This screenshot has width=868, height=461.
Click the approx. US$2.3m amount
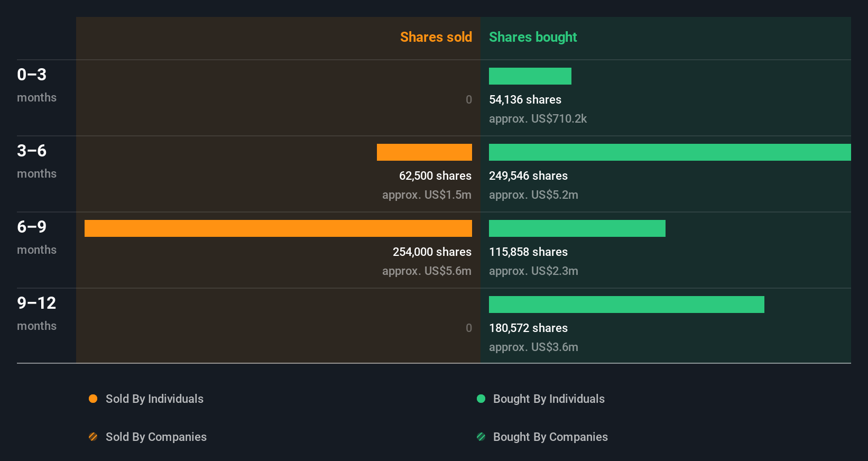(533, 271)
